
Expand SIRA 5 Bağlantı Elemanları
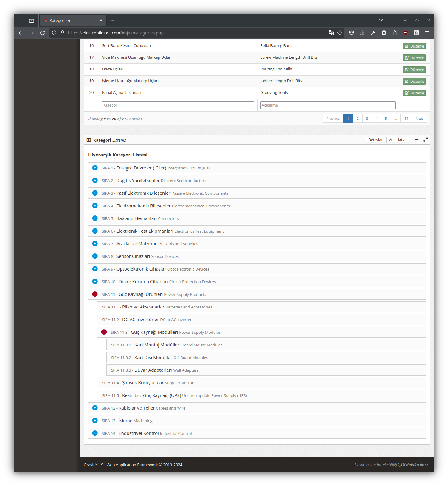pos(95,218)
